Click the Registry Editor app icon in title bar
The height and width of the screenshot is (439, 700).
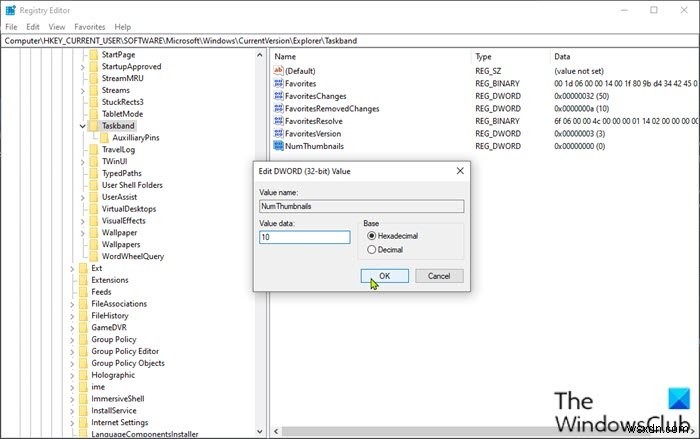tap(10, 10)
